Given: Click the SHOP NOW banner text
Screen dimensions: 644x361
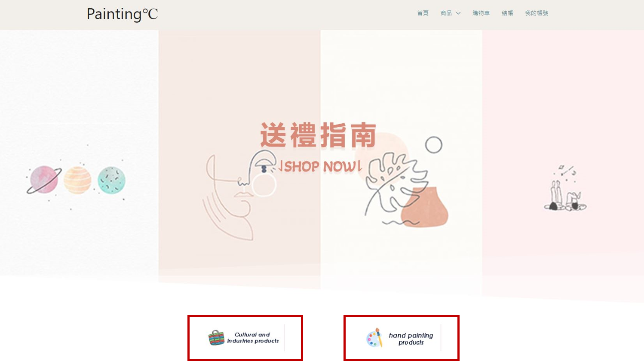Looking at the screenshot, I should click(x=320, y=167).
